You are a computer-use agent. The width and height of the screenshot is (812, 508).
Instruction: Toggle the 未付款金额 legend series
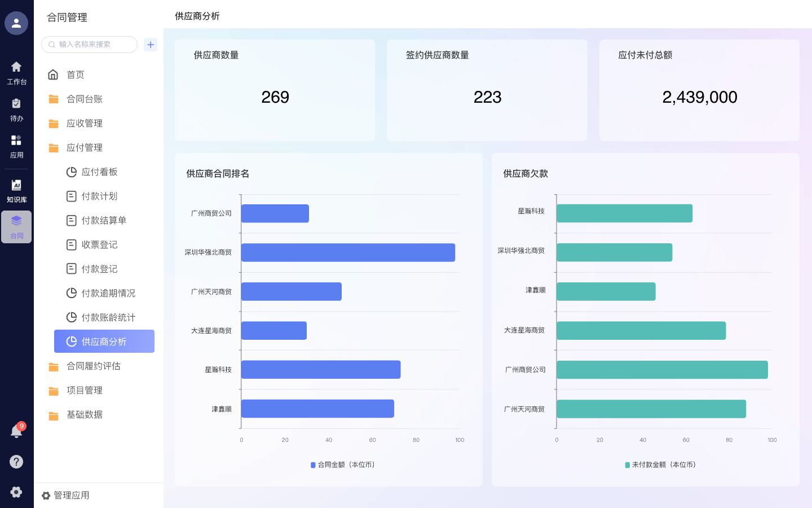coord(660,465)
